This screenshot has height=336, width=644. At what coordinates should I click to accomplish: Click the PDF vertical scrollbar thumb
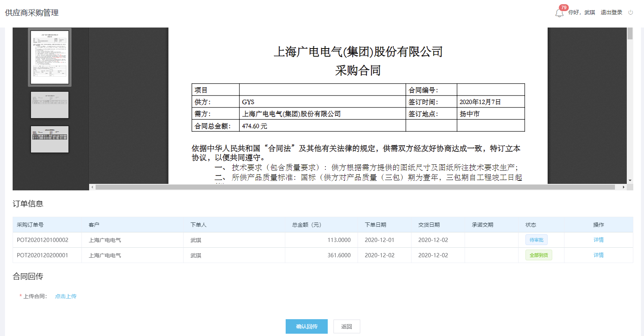click(630, 34)
